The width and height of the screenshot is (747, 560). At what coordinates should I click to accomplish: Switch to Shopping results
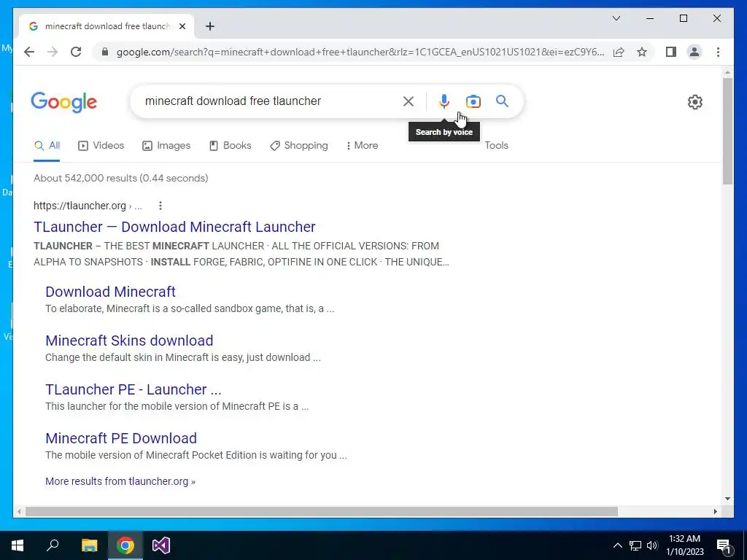298,146
